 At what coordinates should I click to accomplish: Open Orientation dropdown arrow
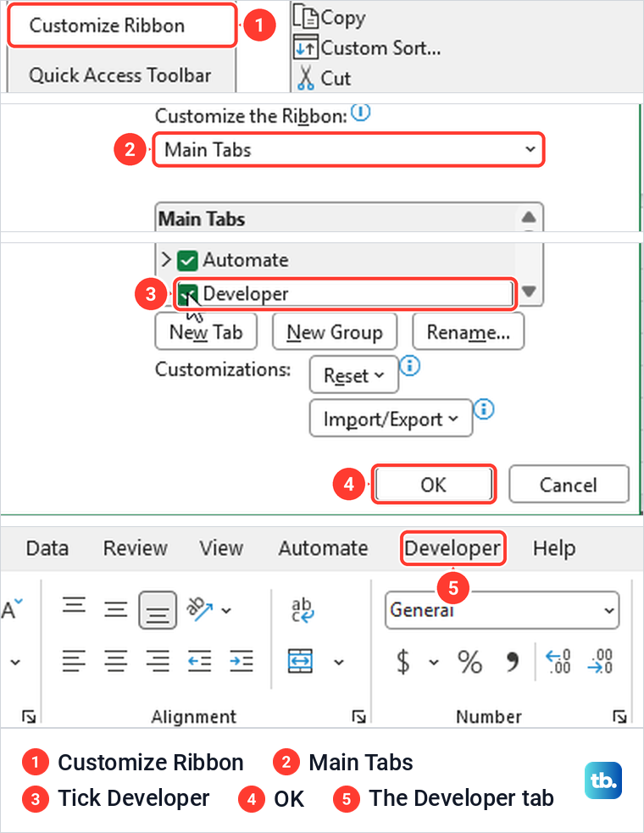[226, 610]
